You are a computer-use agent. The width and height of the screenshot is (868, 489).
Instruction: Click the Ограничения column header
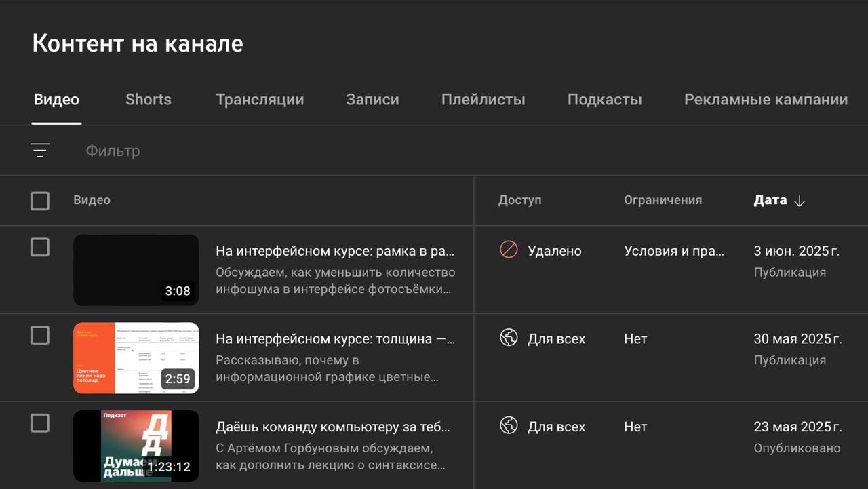click(x=663, y=200)
